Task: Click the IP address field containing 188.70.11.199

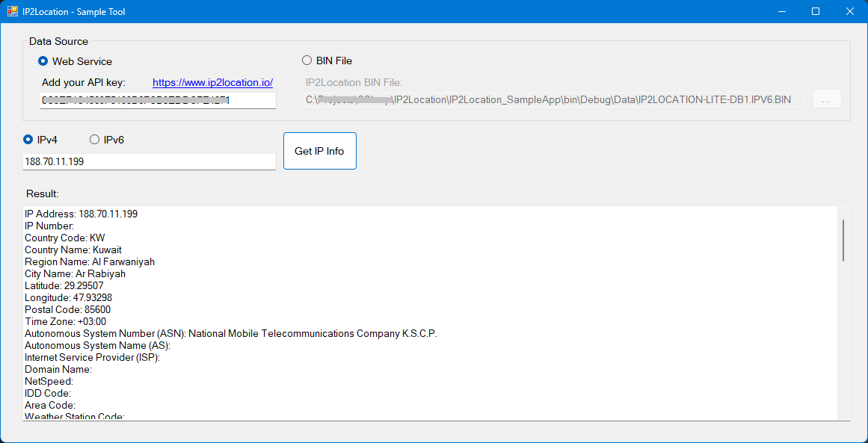Action: point(149,161)
